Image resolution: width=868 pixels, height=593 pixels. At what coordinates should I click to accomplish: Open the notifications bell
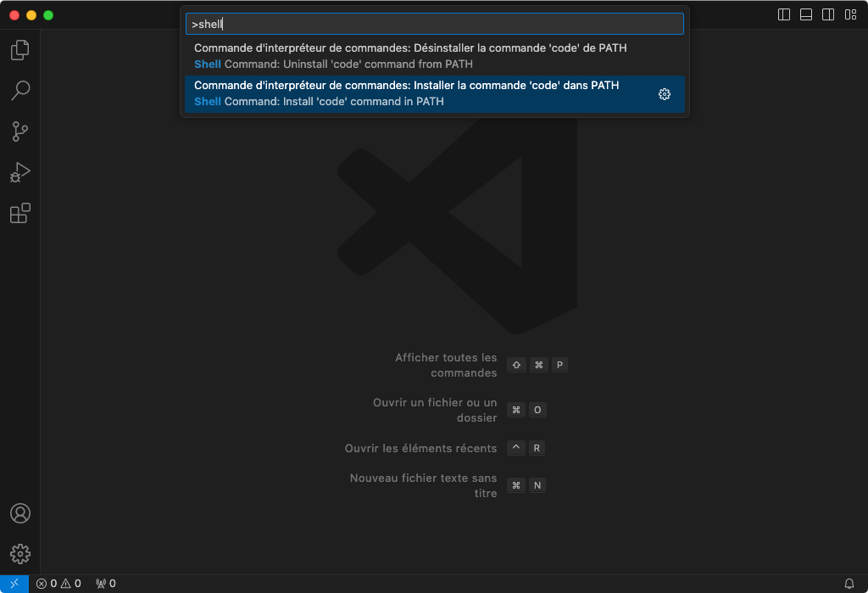point(849,584)
